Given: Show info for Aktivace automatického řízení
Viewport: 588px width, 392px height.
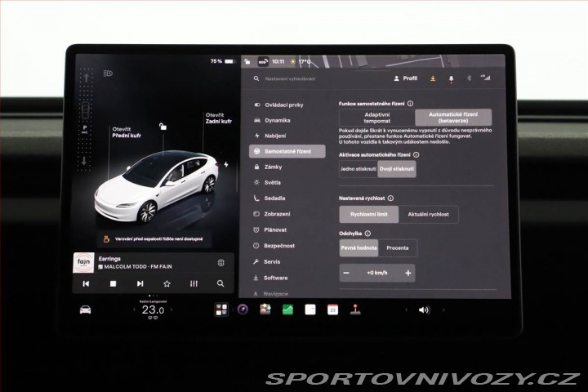Looking at the screenshot, I should click(416, 154).
